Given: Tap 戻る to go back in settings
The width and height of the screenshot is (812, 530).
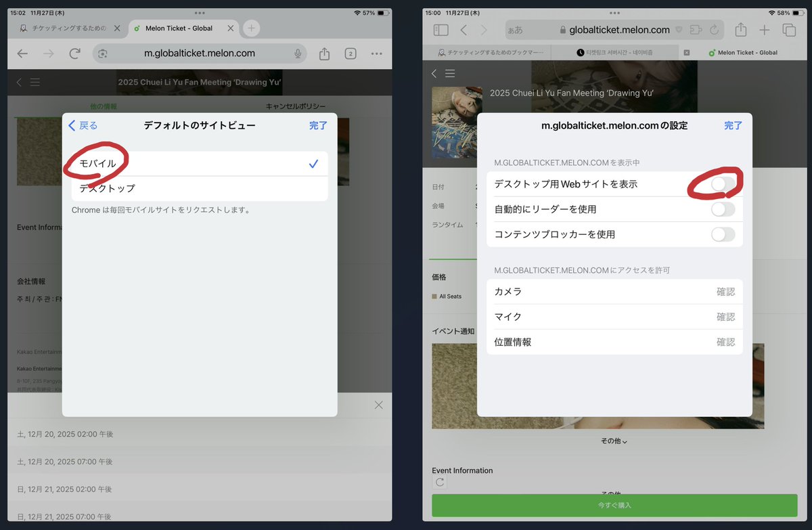Looking at the screenshot, I should [83, 125].
